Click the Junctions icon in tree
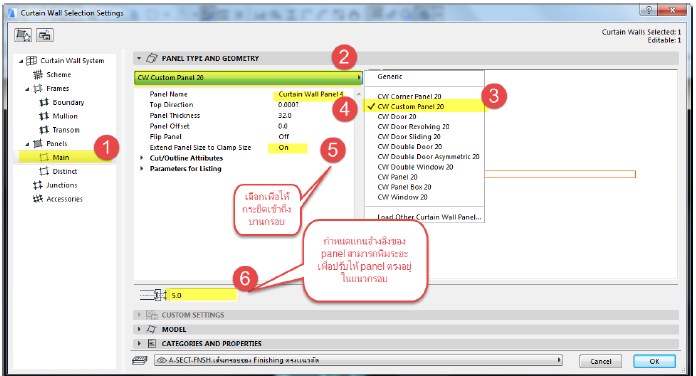 click(38, 185)
